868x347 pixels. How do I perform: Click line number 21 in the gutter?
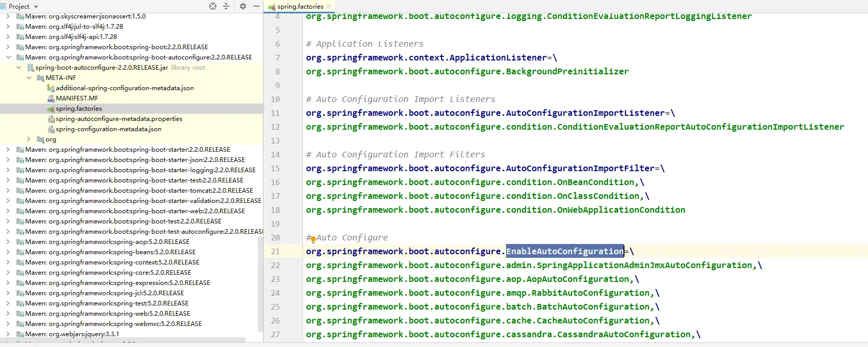click(x=275, y=251)
